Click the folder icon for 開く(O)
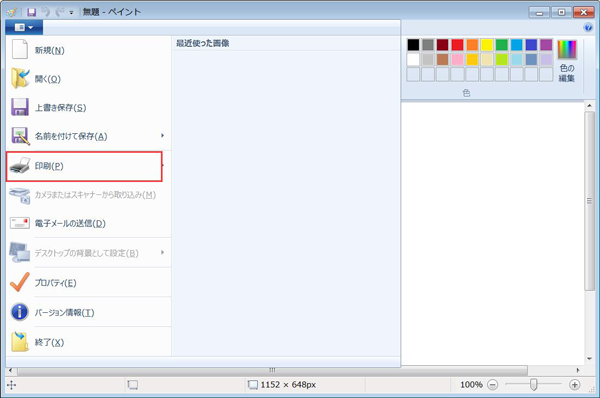The image size is (600, 398). coord(20,78)
